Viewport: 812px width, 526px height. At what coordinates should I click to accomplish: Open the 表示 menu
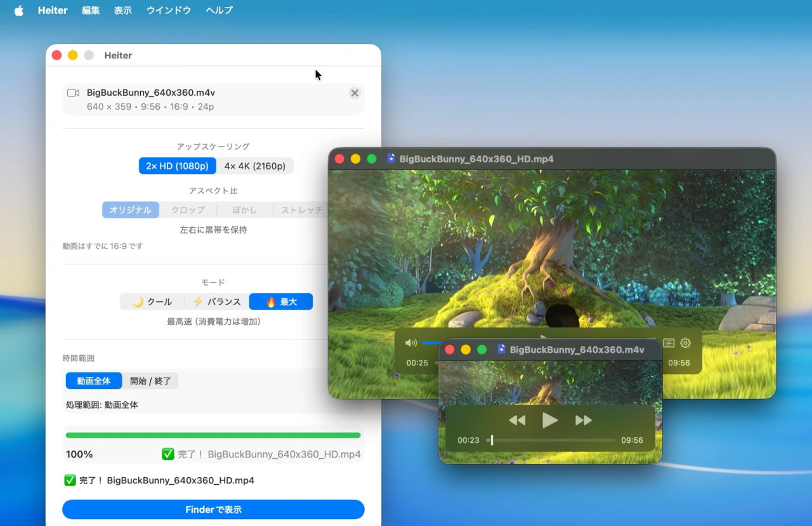tap(123, 11)
